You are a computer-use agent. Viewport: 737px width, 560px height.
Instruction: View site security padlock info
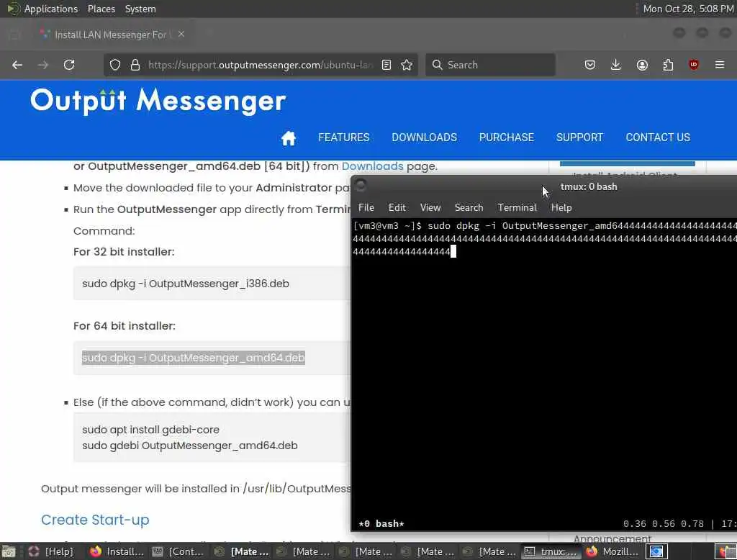click(x=135, y=65)
